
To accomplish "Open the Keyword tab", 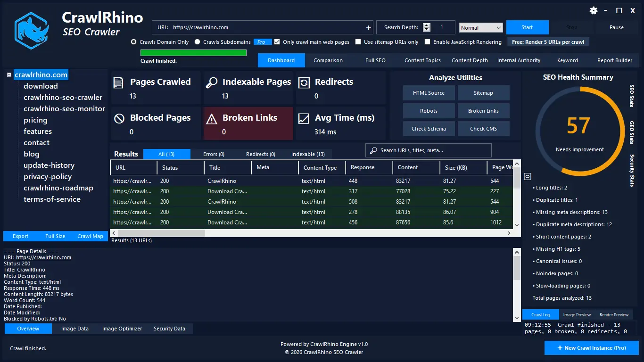I will (x=568, y=60).
